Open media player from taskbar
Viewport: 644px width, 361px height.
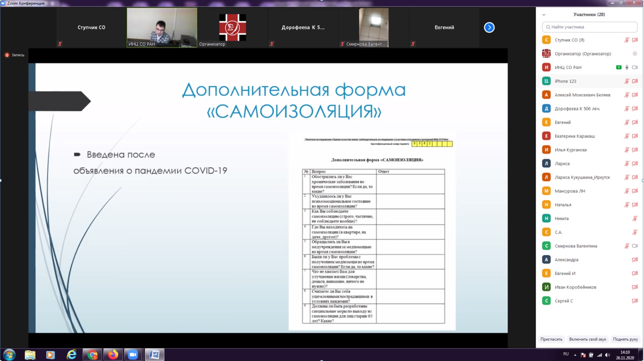pyautogui.click(x=51, y=354)
